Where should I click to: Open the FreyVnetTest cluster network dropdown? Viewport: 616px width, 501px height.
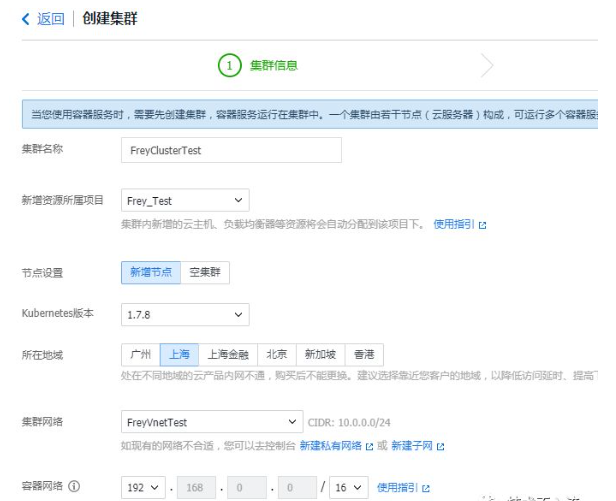point(211,422)
